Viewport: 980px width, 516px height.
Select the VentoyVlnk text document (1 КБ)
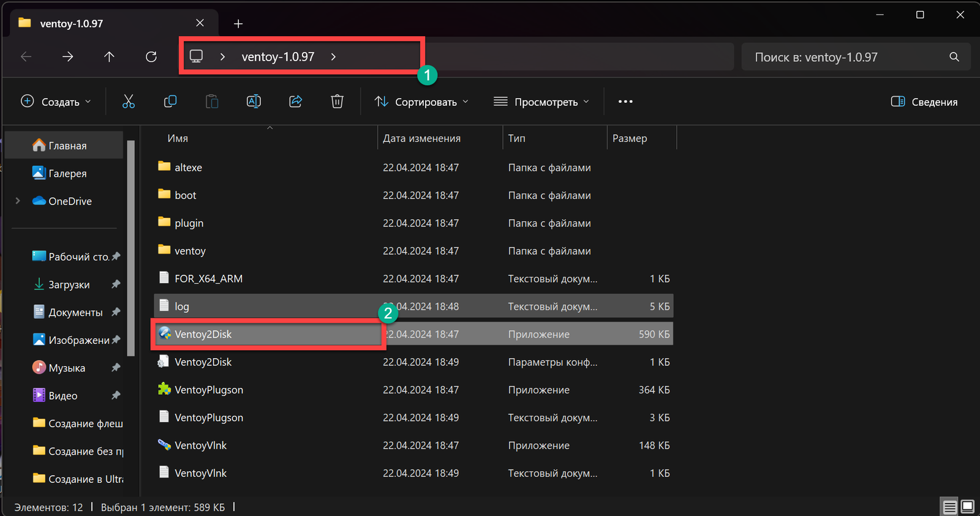pyautogui.click(x=413, y=473)
